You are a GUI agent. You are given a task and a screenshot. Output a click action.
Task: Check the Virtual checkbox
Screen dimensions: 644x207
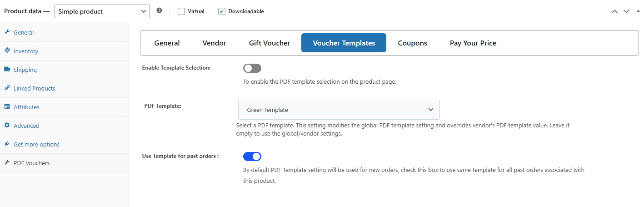click(181, 11)
